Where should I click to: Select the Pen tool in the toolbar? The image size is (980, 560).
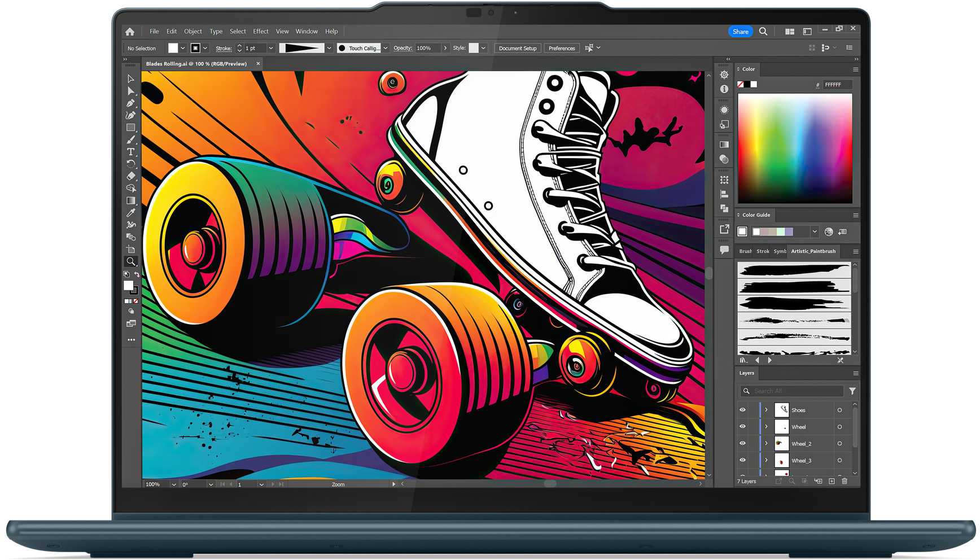[130, 103]
